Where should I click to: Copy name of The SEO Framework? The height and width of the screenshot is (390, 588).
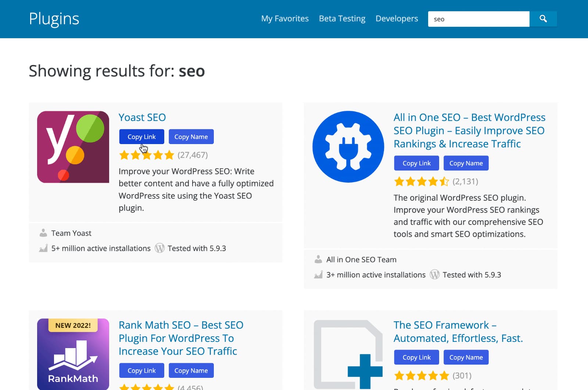tap(466, 357)
